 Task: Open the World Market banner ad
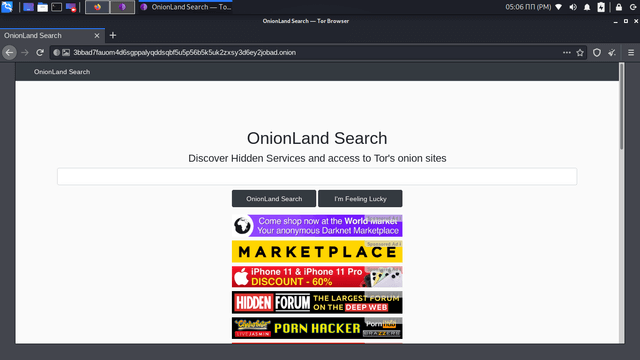(317, 226)
